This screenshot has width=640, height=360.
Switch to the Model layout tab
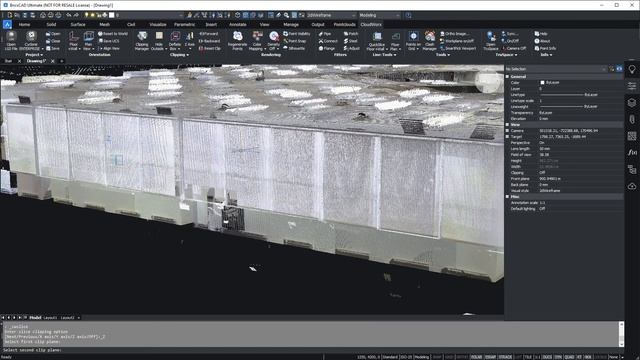(x=35, y=318)
